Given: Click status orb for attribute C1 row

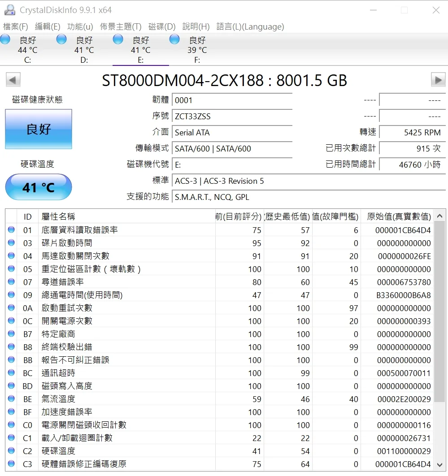Looking at the screenshot, I should [11, 437].
